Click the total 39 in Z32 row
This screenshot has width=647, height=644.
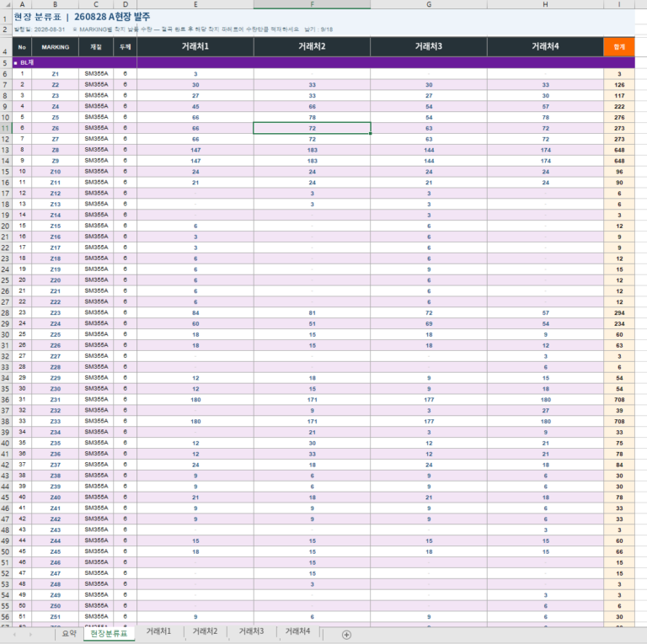pos(619,411)
